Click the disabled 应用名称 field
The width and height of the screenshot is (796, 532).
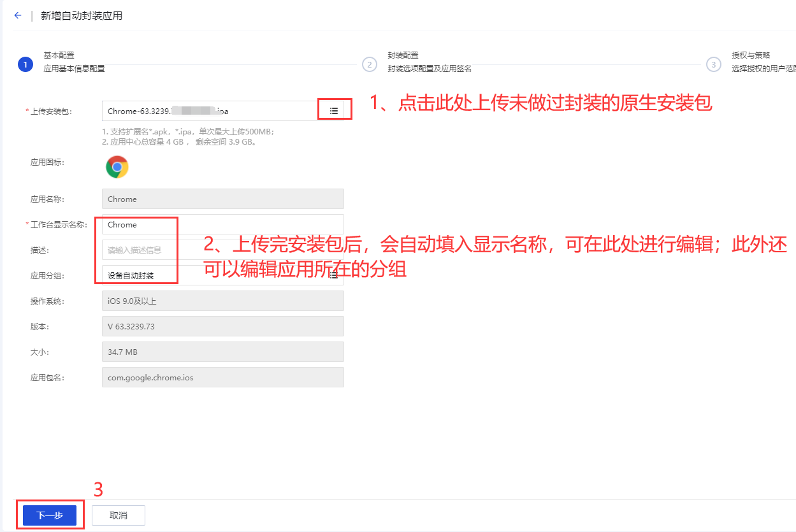223,199
